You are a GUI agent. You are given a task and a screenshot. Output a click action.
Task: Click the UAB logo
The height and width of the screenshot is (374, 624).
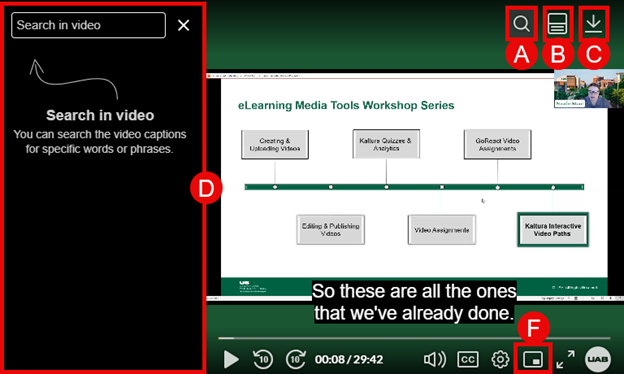(598, 359)
